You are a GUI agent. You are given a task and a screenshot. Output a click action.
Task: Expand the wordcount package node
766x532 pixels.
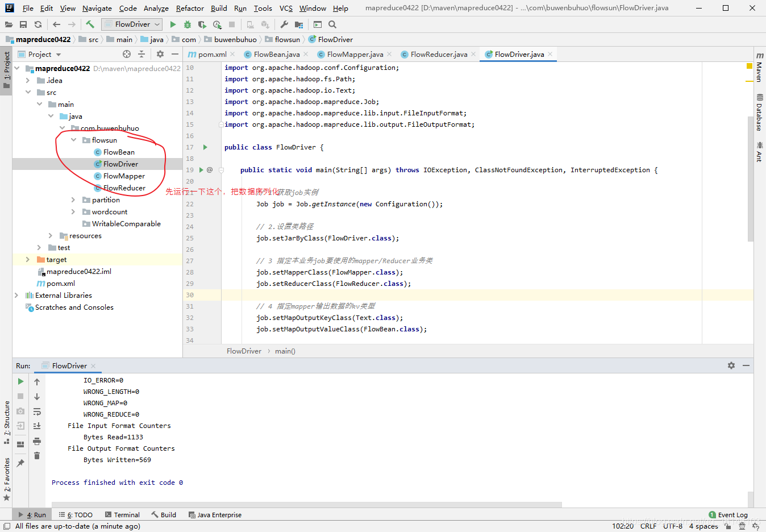point(73,212)
